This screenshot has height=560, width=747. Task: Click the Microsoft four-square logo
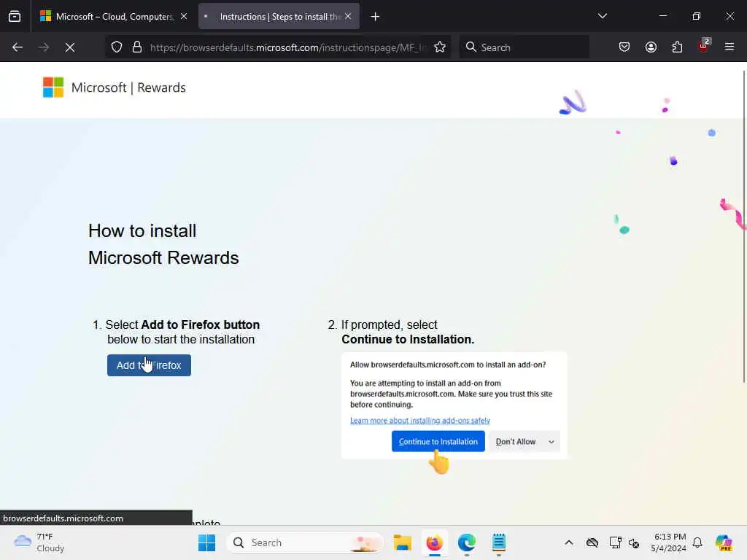click(53, 87)
